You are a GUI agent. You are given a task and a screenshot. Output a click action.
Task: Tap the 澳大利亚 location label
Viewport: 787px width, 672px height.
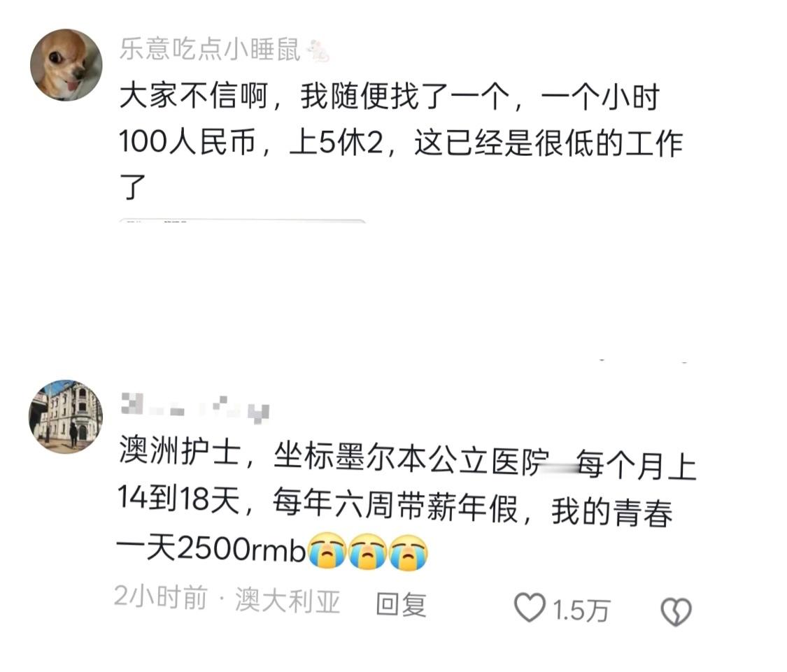click(x=288, y=600)
